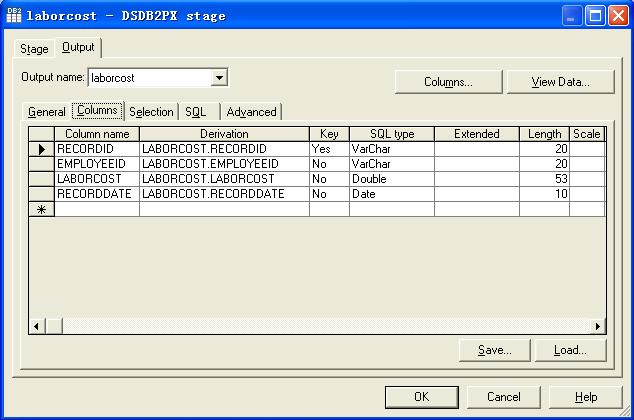Click the new row asterisk marker
The image size is (634, 420).
[41, 209]
